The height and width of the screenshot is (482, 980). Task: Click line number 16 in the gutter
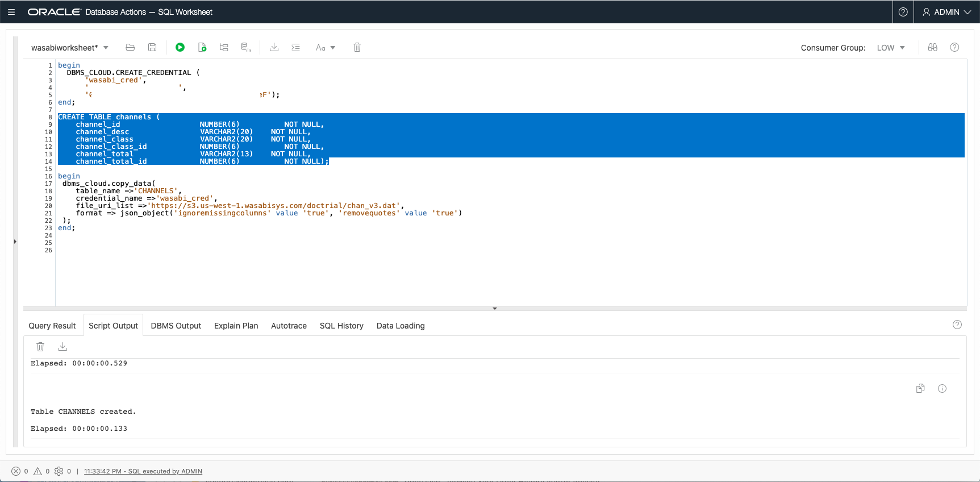[48, 176]
